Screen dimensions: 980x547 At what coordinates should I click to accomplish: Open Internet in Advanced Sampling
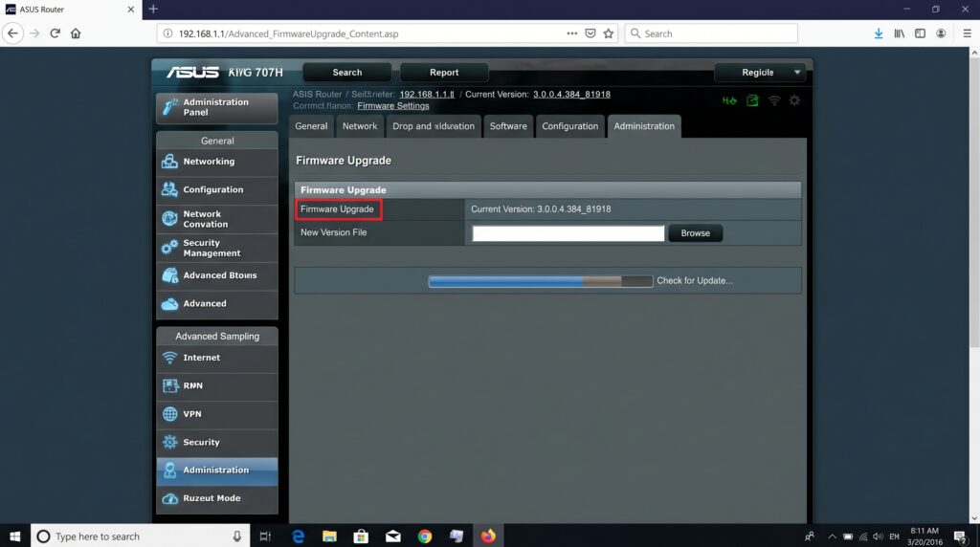point(217,358)
